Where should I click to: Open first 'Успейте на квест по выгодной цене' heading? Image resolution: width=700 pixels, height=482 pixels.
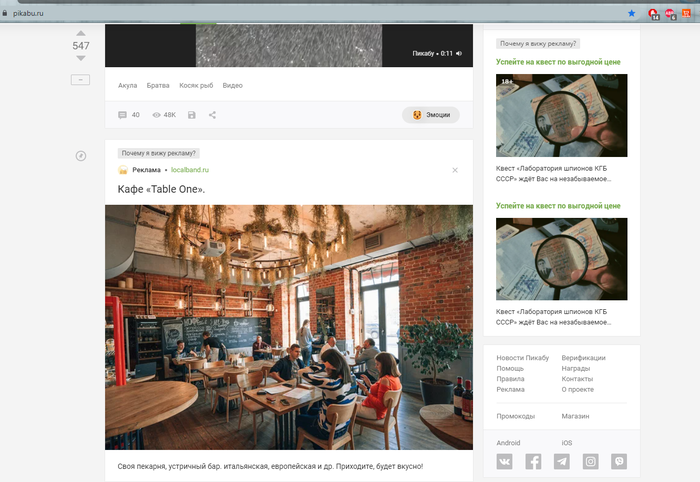(x=558, y=62)
